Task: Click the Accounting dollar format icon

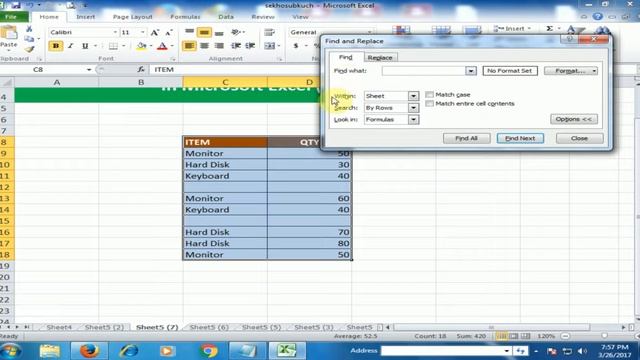Action: point(296,46)
